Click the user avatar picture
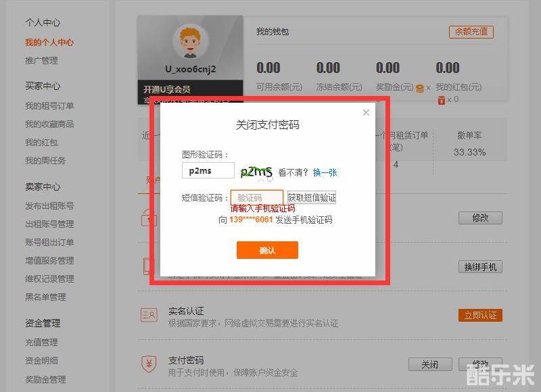The image size is (541, 392). (x=190, y=42)
